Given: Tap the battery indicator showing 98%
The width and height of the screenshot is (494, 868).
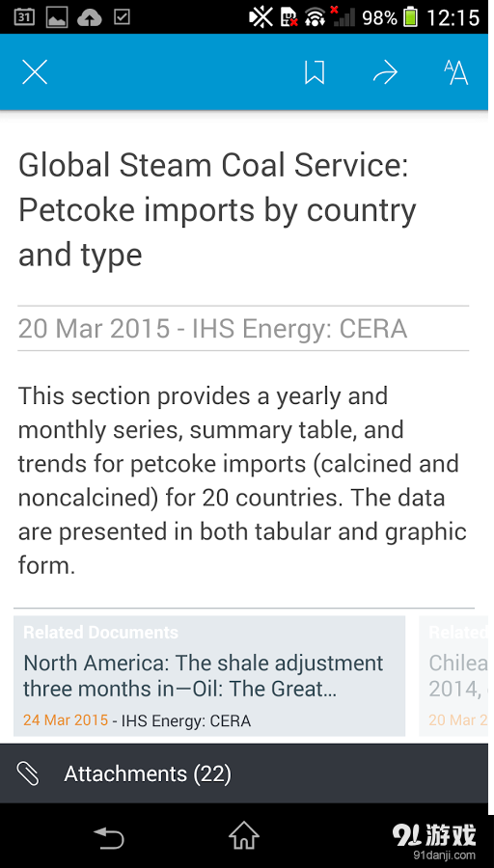Looking at the screenshot, I should click(x=410, y=17).
